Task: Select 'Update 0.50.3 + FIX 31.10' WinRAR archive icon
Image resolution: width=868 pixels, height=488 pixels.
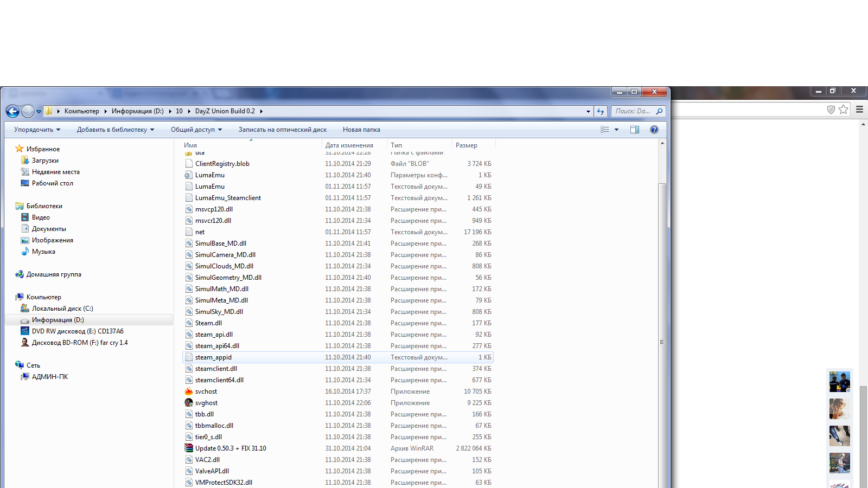Action: [189, 448]
